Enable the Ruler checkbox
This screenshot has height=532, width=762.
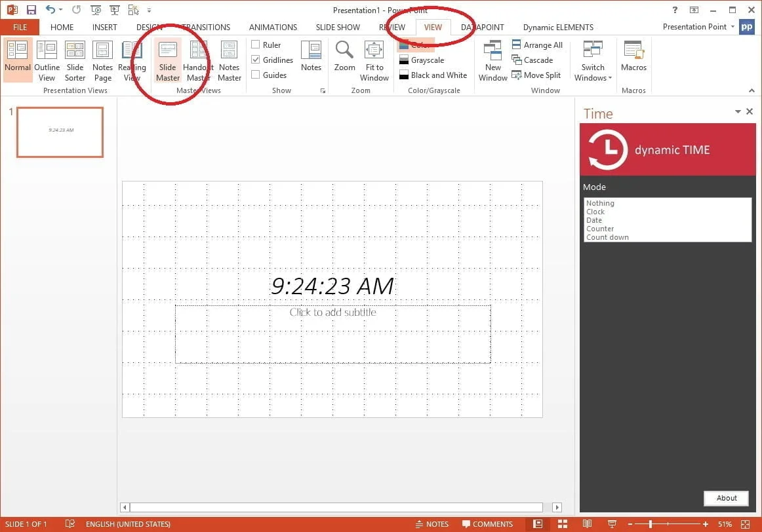256,45
